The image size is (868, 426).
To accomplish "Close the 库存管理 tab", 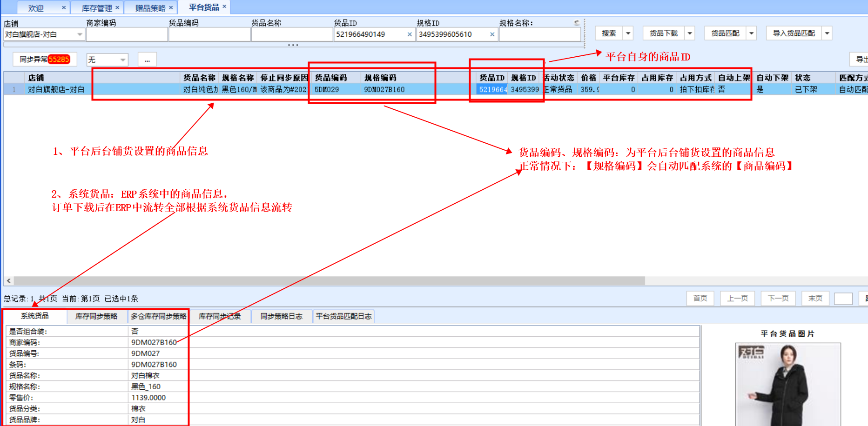I will click(117, 8).
